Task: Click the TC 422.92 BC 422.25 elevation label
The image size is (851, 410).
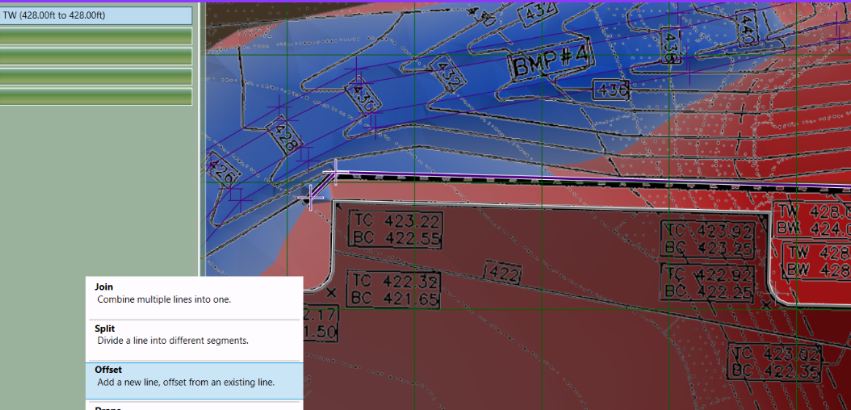Action: [708, 282]
